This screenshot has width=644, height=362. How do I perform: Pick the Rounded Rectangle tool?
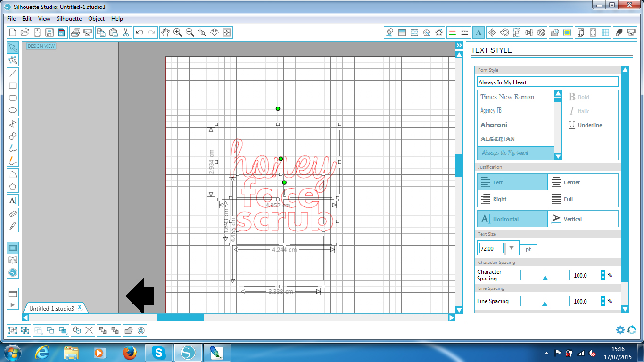(13, 98)
